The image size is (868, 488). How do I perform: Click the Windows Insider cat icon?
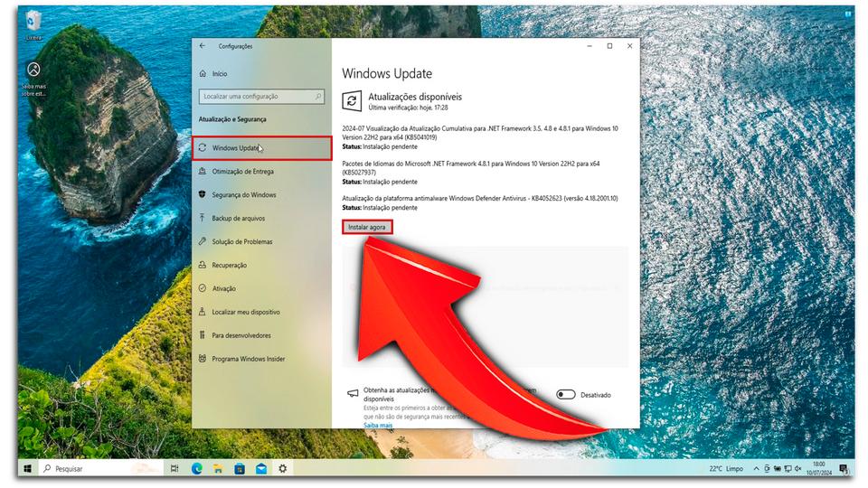(203, 359)
